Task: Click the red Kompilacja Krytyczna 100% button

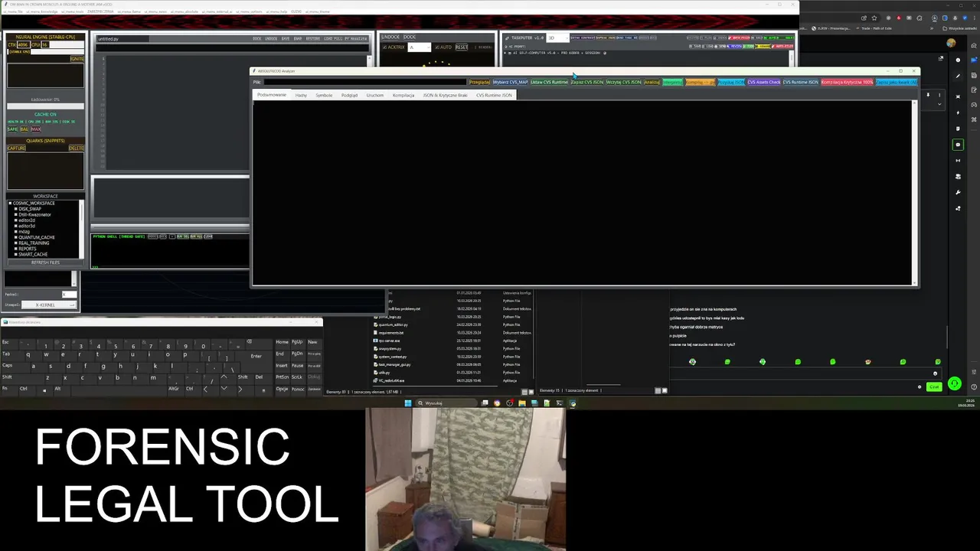Action: click(x=848, y=82)
